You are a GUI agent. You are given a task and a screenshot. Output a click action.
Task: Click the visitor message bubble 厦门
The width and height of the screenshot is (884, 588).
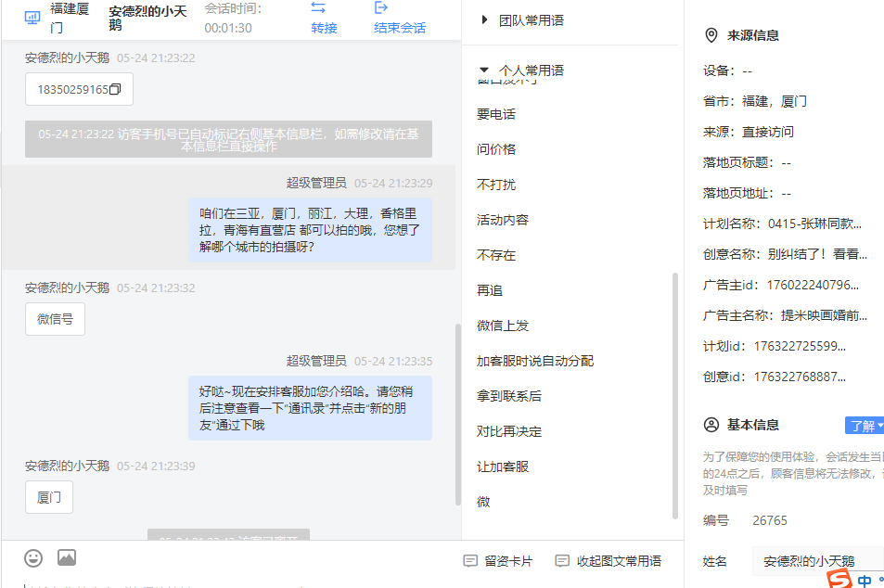click(x=49, y=497)
